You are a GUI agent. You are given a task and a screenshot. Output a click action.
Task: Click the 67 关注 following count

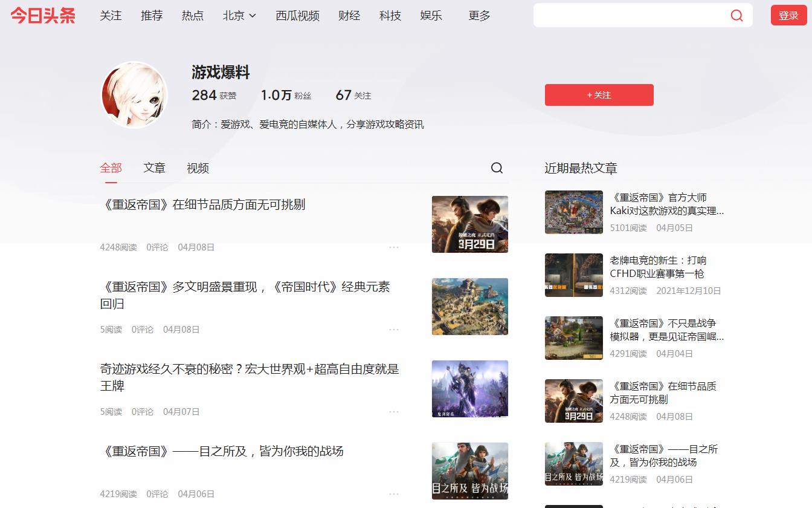coord(353,95)
